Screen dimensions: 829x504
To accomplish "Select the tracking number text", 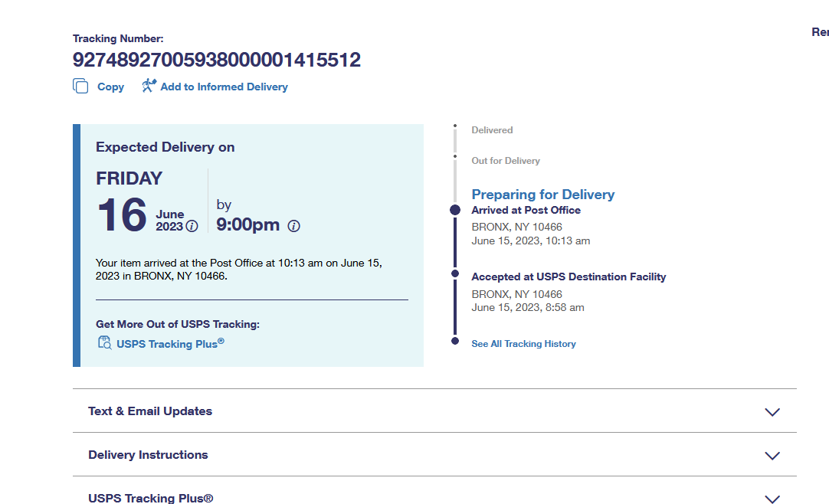I will (217, 60).
